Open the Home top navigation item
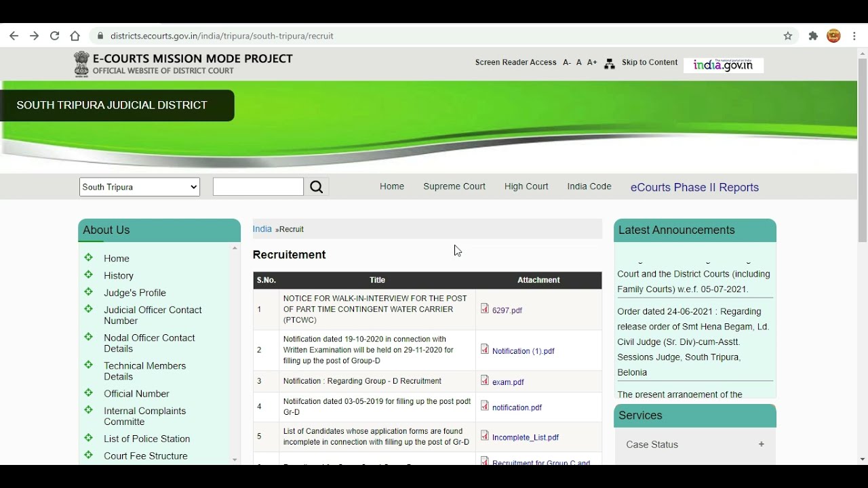This screenshot has width=868, height=488. [392, 186]
